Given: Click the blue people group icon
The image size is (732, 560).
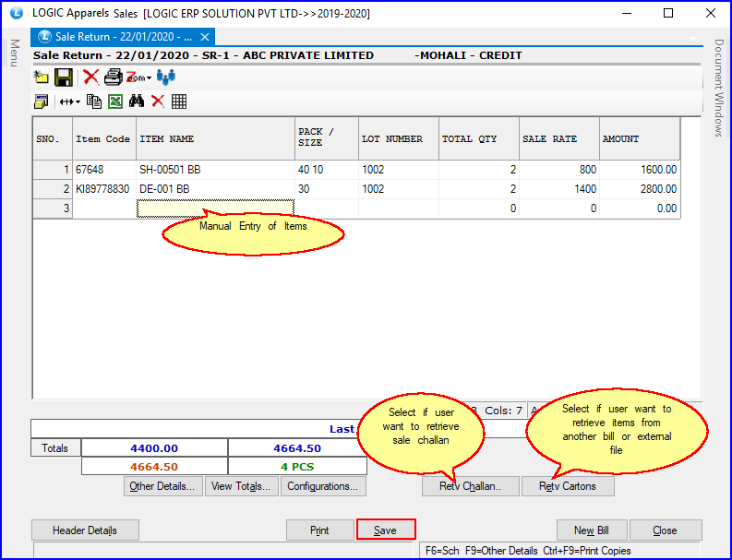Looking at the screenshot, I should pos(166,77).
